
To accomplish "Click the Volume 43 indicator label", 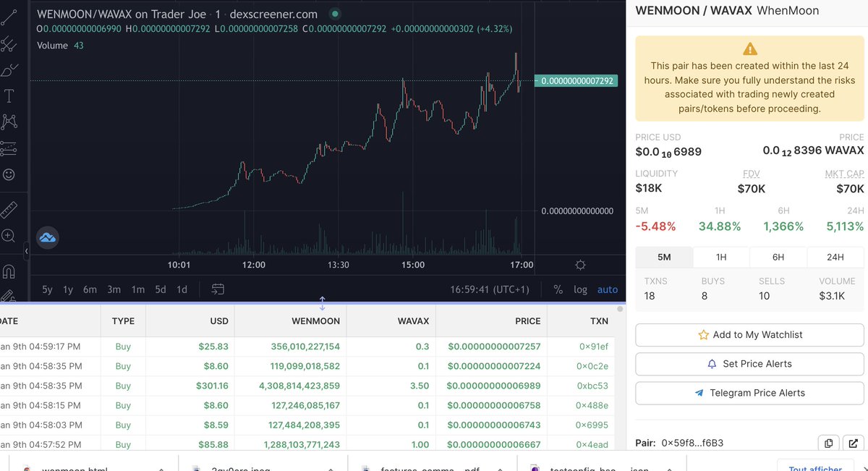I will (x=60, y=46).
